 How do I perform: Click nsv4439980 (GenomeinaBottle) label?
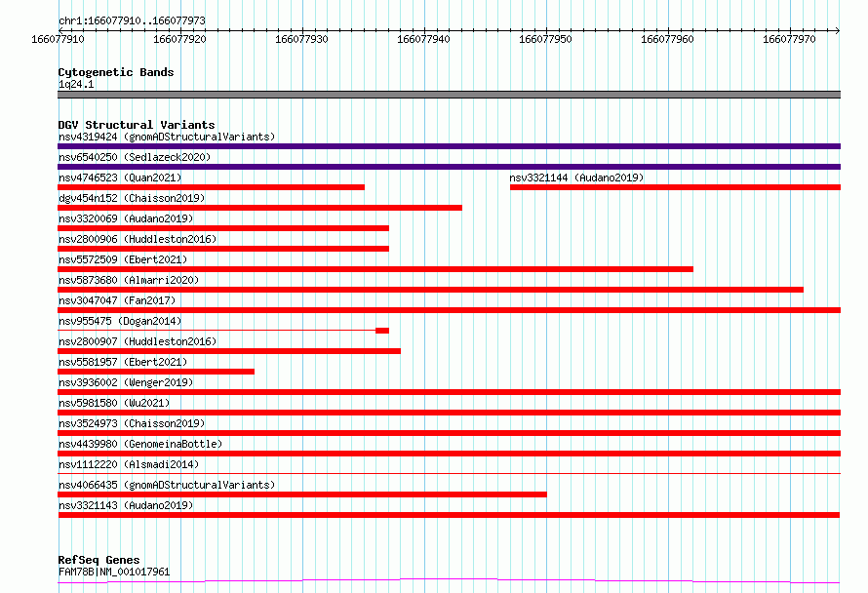tap(140, 444)
